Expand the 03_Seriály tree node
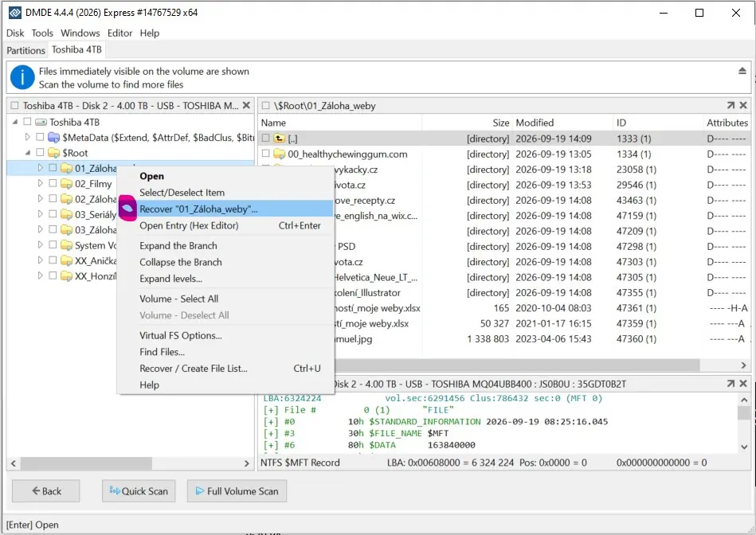The width and height of the screenshot is (756, 535). [40, 214]
